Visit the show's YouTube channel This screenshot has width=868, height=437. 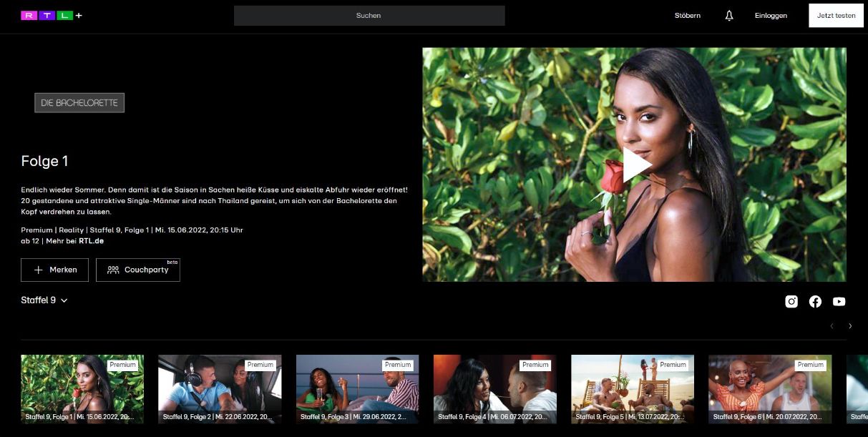tap(839, 302)
